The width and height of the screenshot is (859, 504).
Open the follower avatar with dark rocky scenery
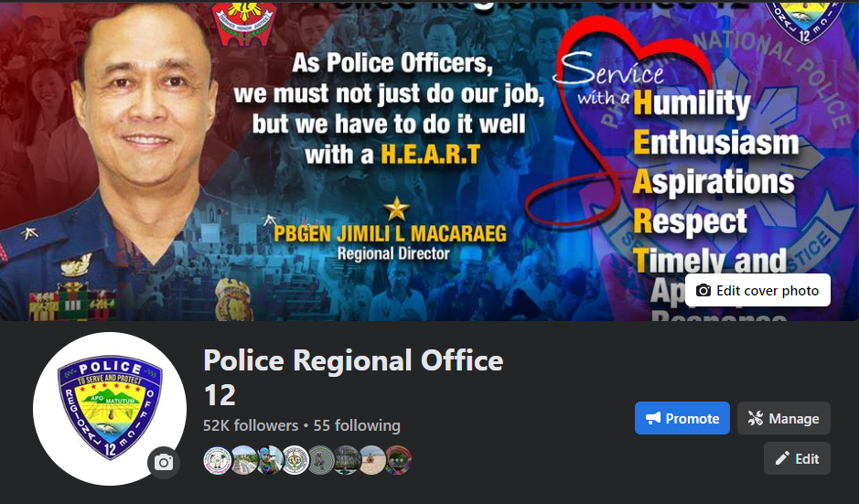347,459
